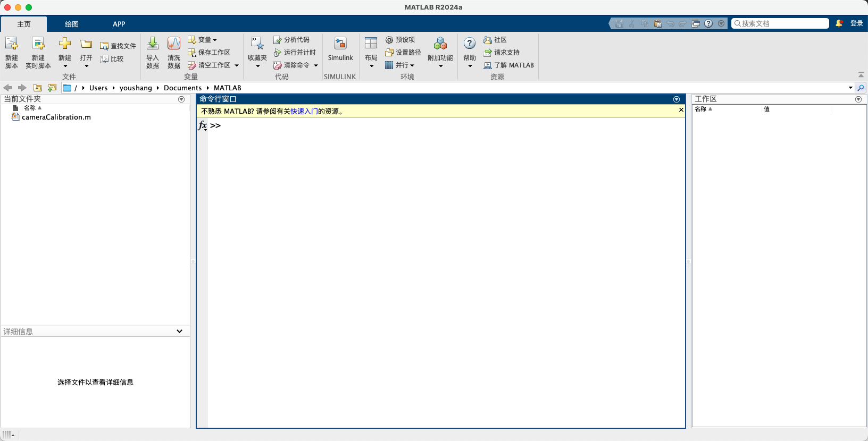Open the 布局 layout menu icon
This screenshot has width=868, height=441.
(x=371, y=44)
